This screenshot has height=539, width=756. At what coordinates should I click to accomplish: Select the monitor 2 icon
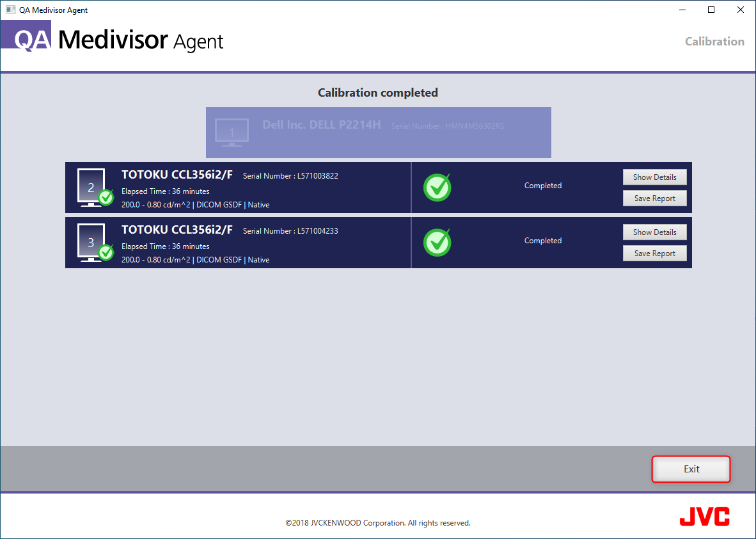[95, 188]
